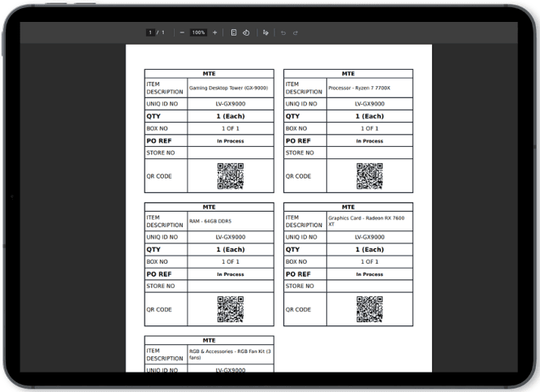Click MTE header of the RGB Accessories label
540x392 pixels.
[209, 340]
